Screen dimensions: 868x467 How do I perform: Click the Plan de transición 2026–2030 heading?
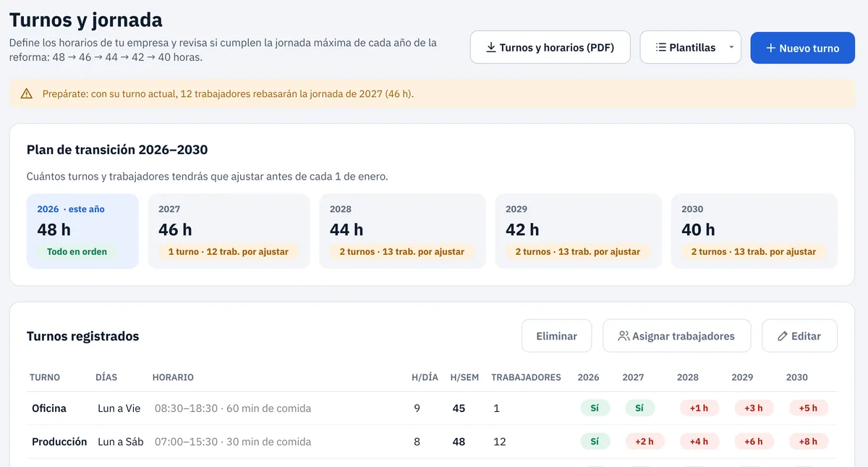click(x=117, y=150)
